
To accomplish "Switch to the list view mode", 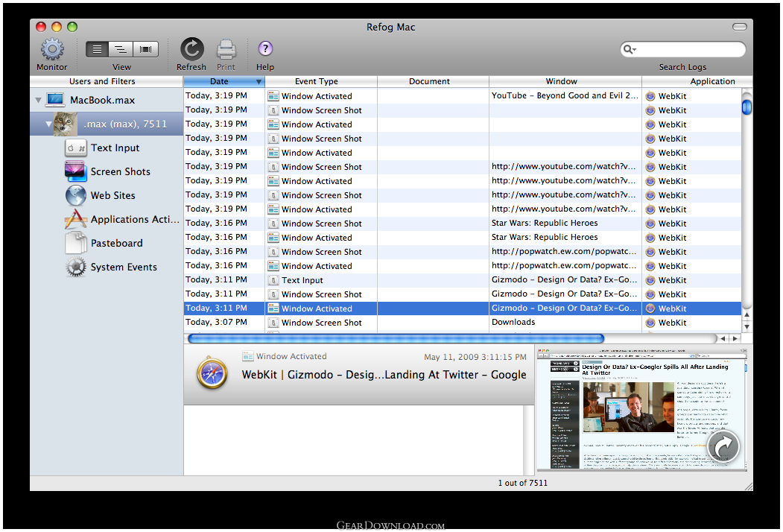I will 97,49.
